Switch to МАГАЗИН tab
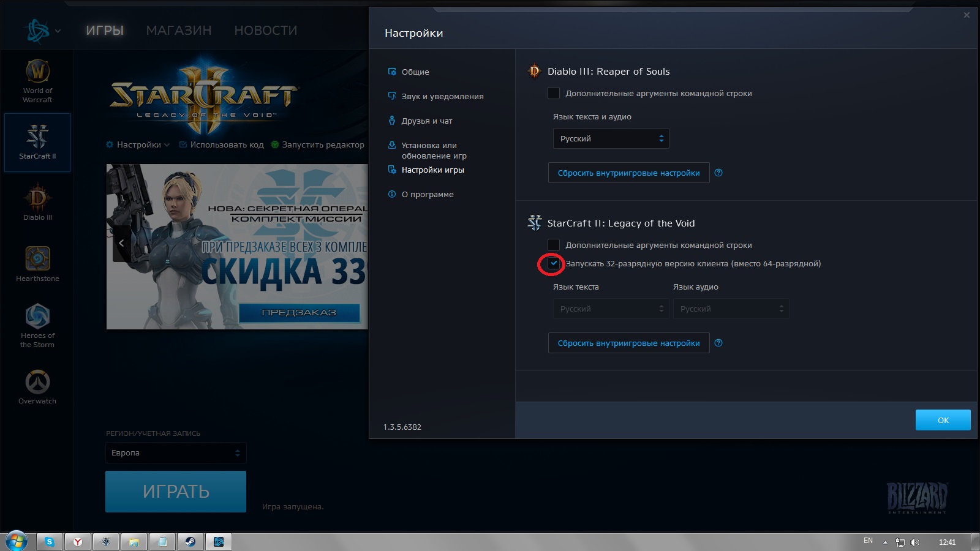 point(179,31)
